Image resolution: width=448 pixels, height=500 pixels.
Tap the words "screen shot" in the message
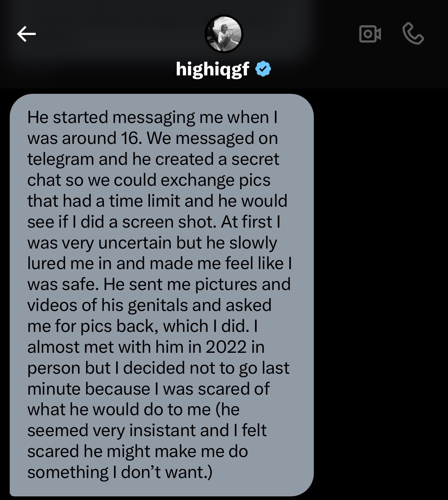tap(169, 222)
